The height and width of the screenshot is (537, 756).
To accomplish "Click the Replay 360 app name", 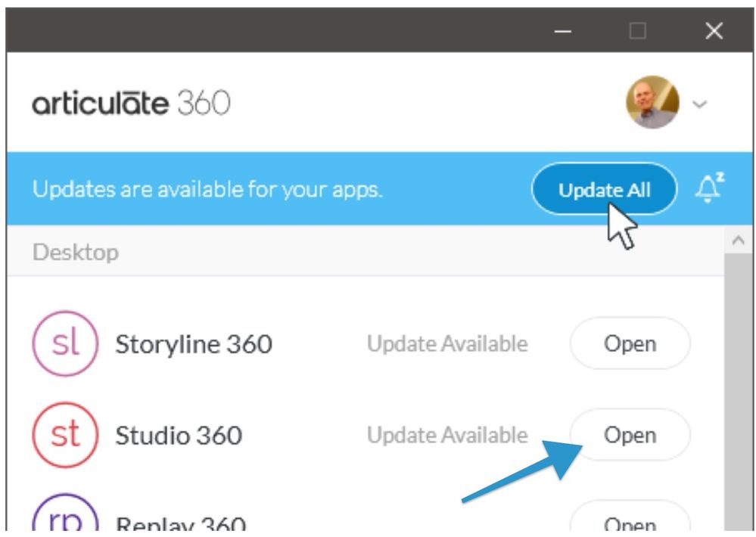I will (181, 523).
